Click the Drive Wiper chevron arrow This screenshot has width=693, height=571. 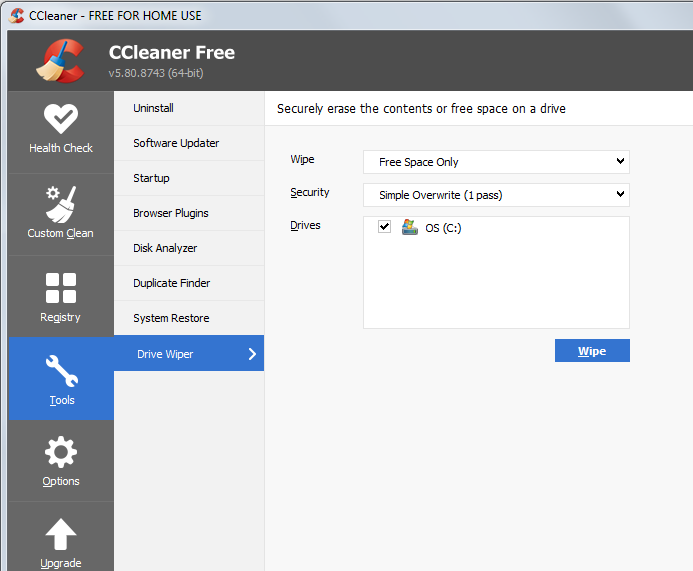coord(252,354)
